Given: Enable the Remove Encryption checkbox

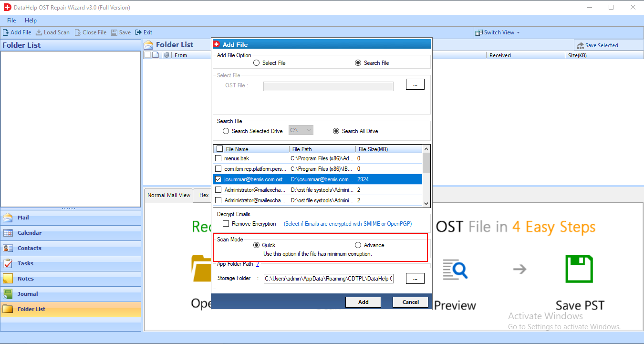Looking at the screenshot, I should [x=226, y=224].
